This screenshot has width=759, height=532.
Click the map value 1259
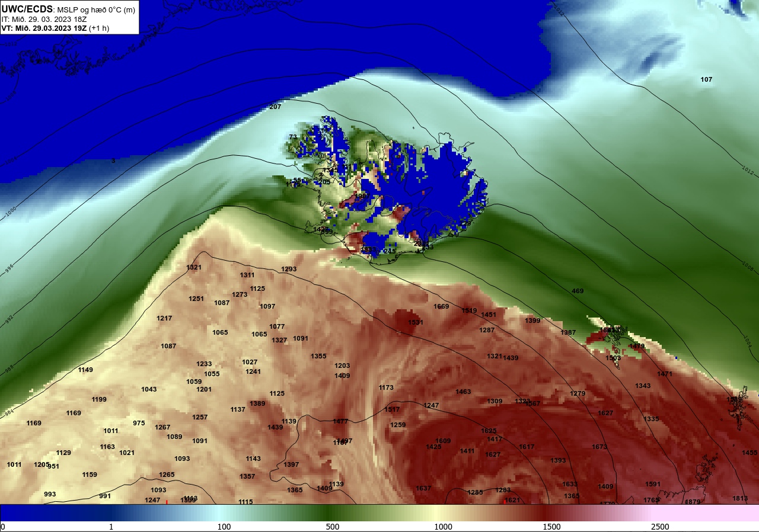398,425
